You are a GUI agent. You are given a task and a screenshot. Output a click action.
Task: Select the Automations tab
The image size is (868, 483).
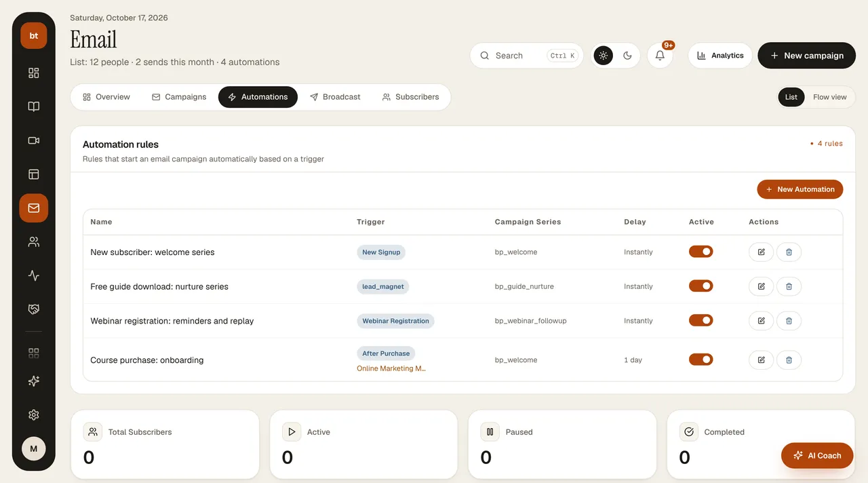[258, 97]
